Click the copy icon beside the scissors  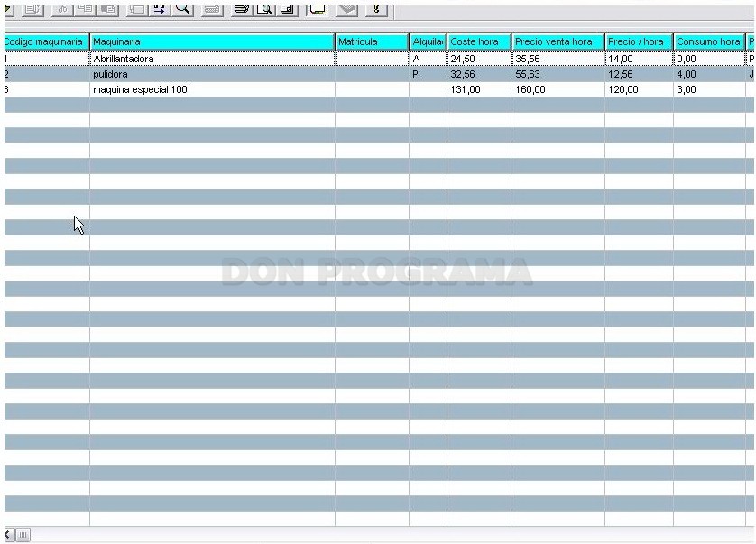click(85, 9)
